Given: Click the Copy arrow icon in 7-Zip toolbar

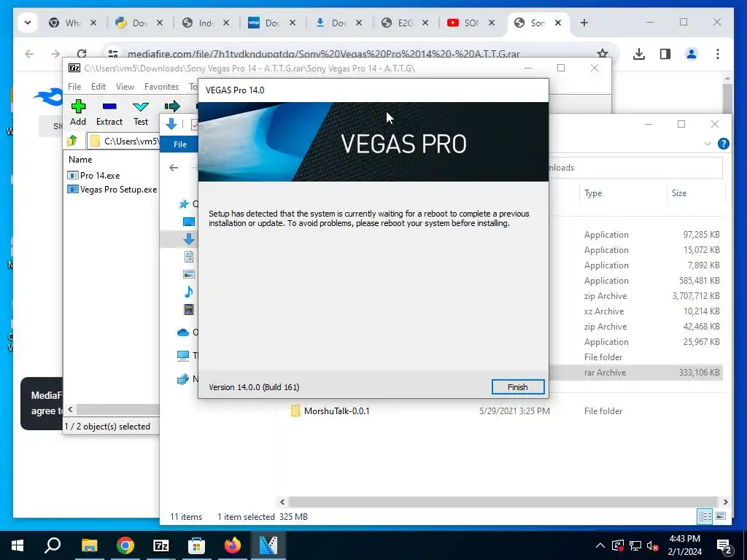Looking at the screenshot, I should [x=172, y=106].
